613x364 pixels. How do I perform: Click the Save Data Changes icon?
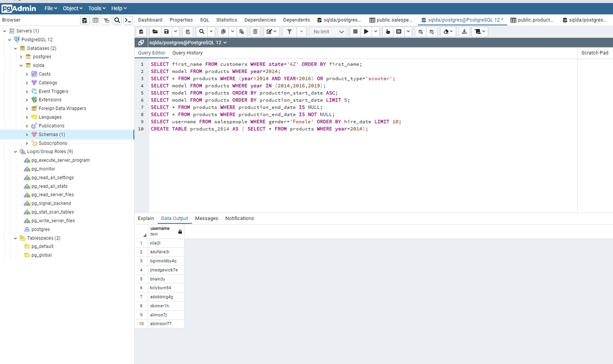click(188, 32)
